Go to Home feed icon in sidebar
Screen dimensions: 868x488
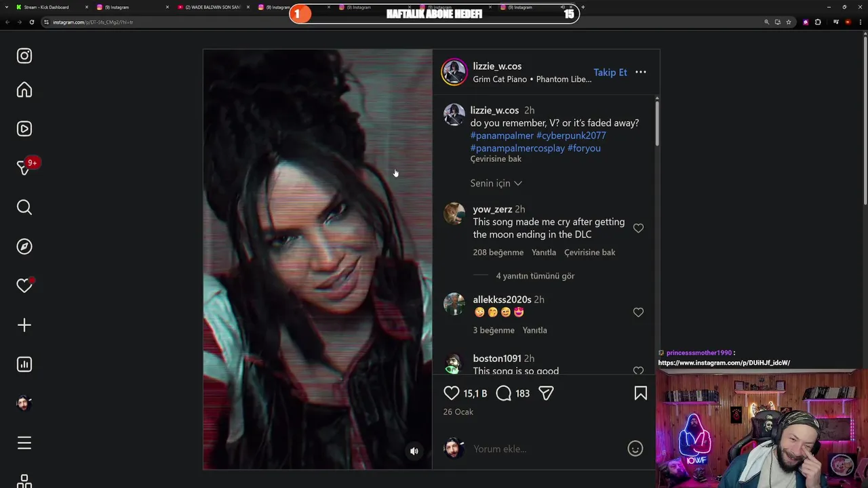point(24,89)
